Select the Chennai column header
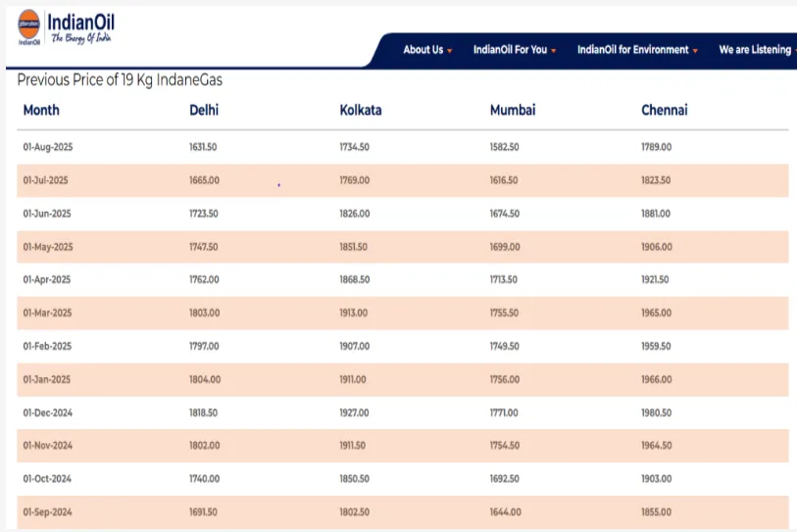The height and width of the screenshot is (532, 797). (665, 111)
